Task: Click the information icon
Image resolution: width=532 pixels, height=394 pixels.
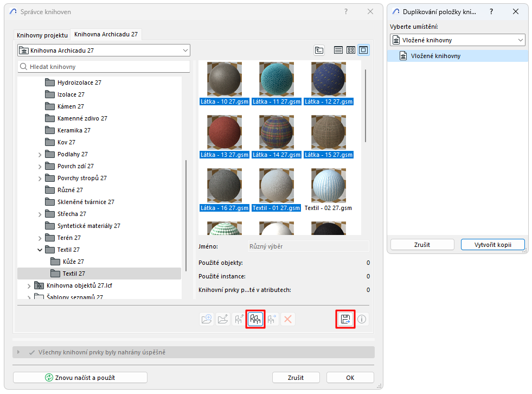Action: pyautogui.click(x=362, y=319)
